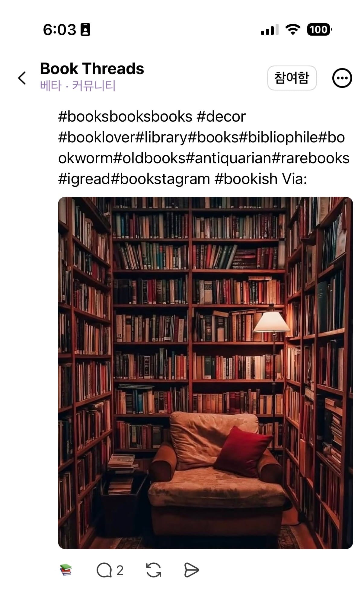
Task: Tap the comment count number 2
Action: 120,571
